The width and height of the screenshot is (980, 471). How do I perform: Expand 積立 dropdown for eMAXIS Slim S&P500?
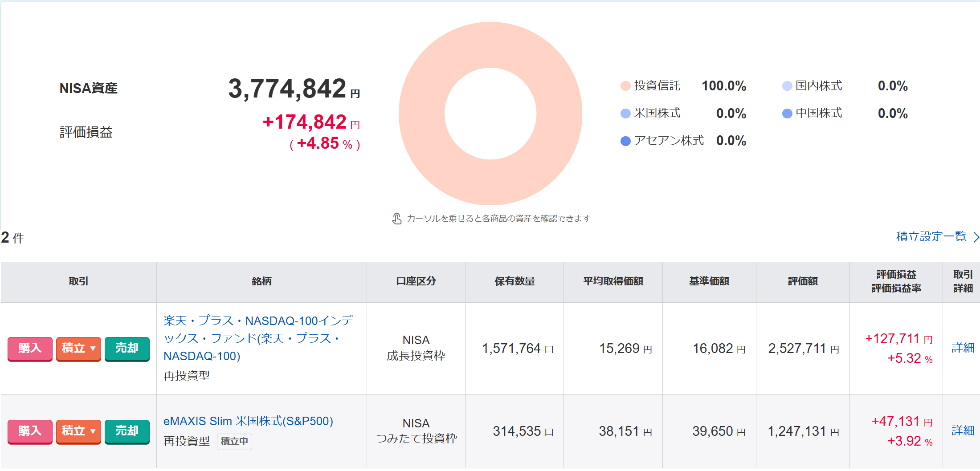tap(78, 431)
